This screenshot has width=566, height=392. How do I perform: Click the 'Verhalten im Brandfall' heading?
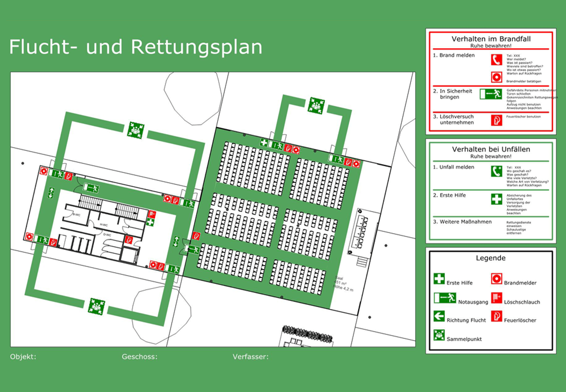[491, 39]
